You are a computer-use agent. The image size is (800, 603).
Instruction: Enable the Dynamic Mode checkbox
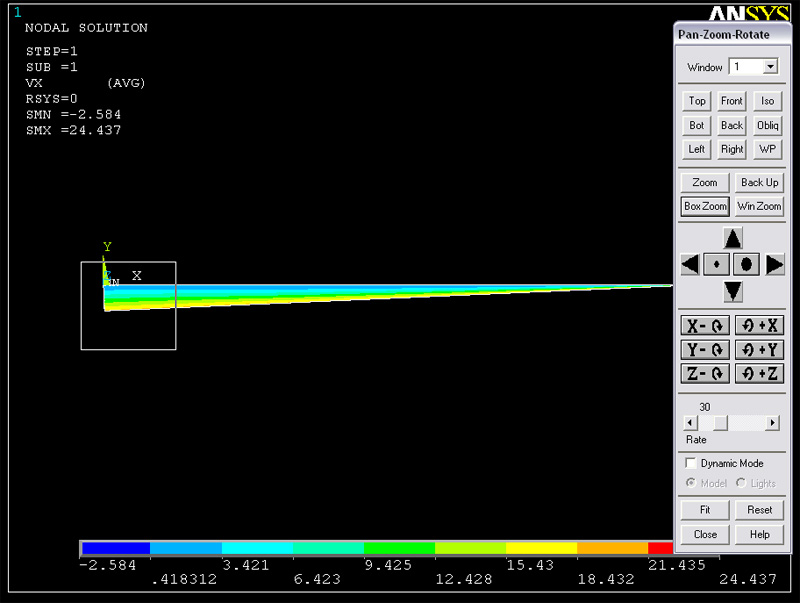tap(691, 463)
